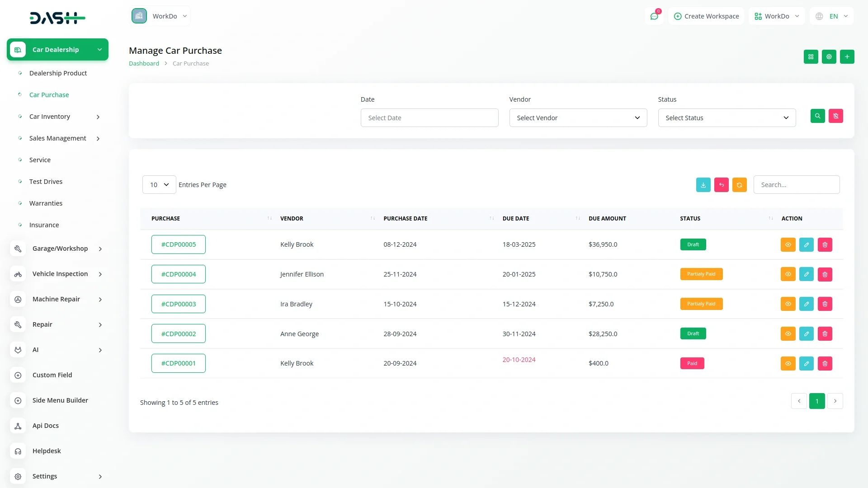Open the Helpdesk sidebar item

coord(47,451)
